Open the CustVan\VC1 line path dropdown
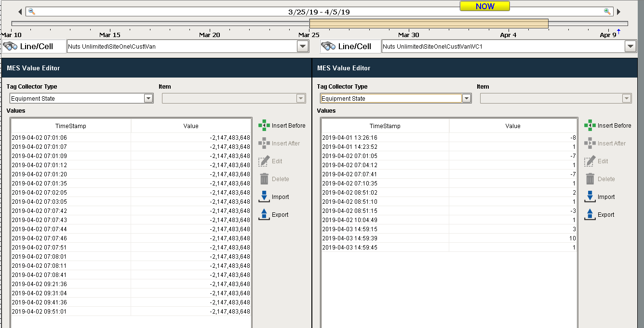Viewport: 644px width, 328px height. (x=631, y=46)
